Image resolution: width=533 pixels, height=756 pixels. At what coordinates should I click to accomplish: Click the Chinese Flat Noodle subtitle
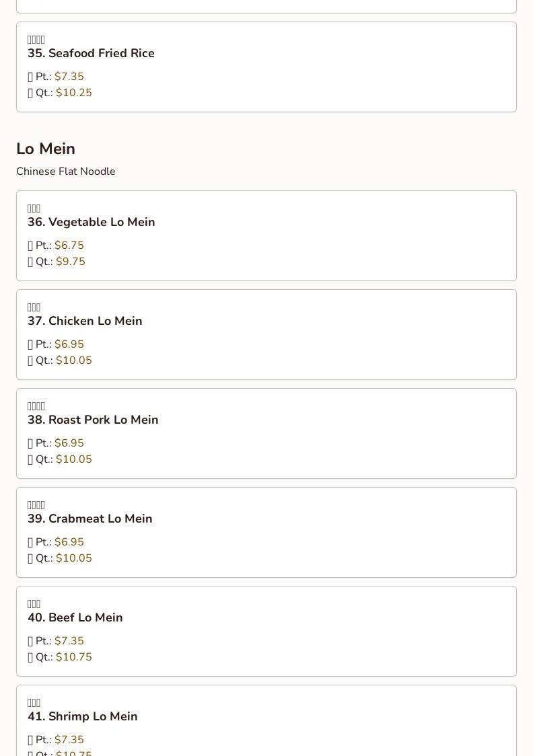click(66, 172)
